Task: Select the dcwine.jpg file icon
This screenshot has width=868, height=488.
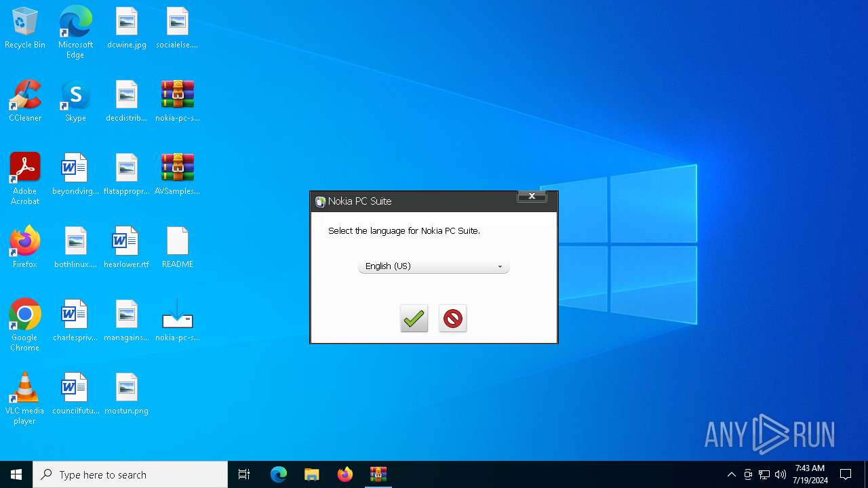Action: click(127, 28)
